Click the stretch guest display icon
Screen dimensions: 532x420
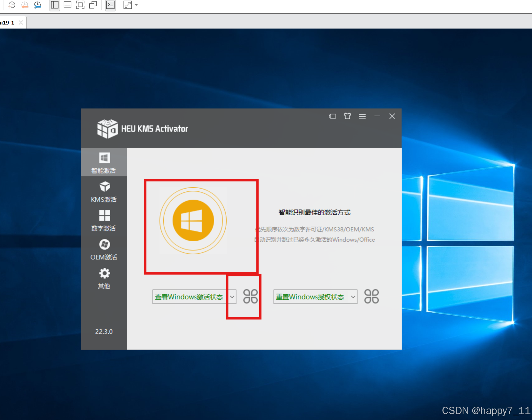click(128, 5)
